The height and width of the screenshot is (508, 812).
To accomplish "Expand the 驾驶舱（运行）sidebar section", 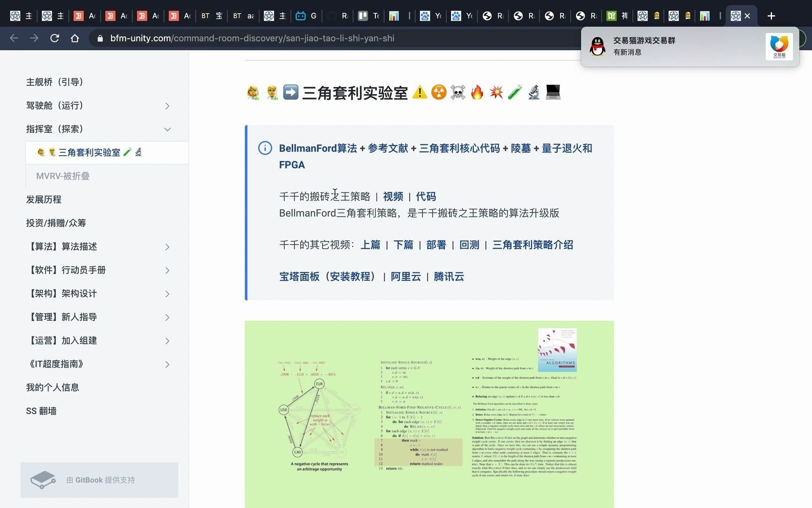I will tap(167, 106).
